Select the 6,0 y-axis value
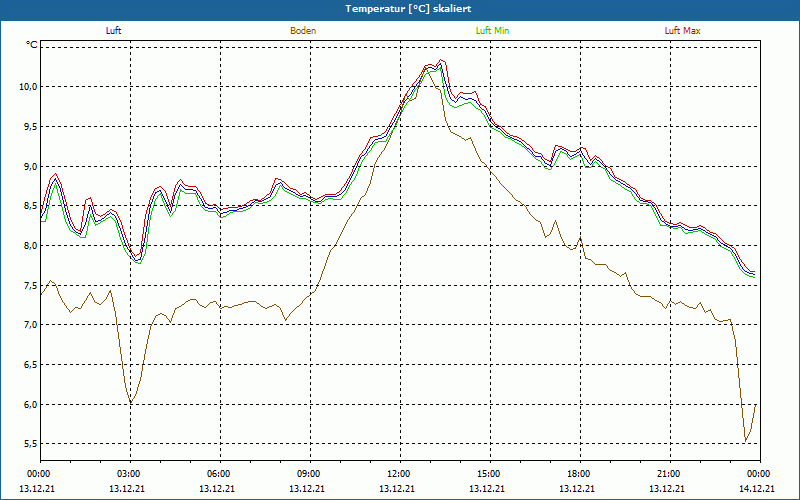Image resolution: width=800 pixels, height=500 pixels. point(30,404)
